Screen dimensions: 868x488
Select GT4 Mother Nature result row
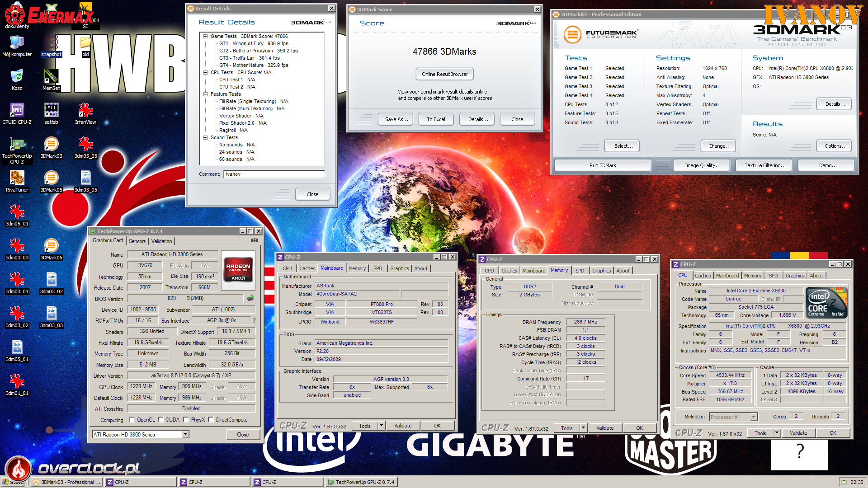point(254,65)
